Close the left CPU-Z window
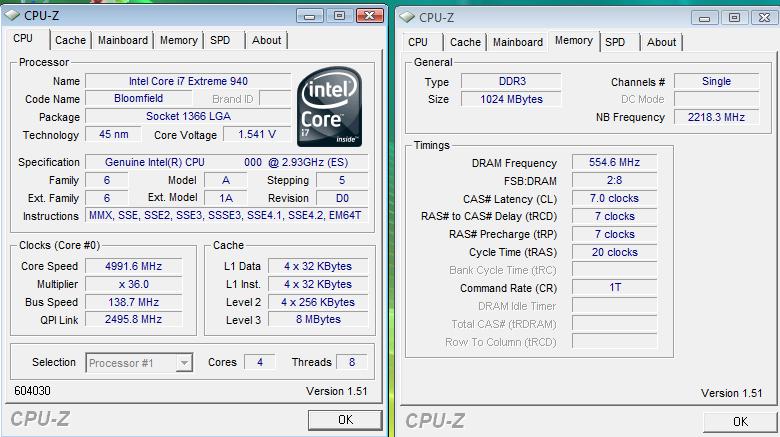780x437 pixels. (x=370, y=16)
